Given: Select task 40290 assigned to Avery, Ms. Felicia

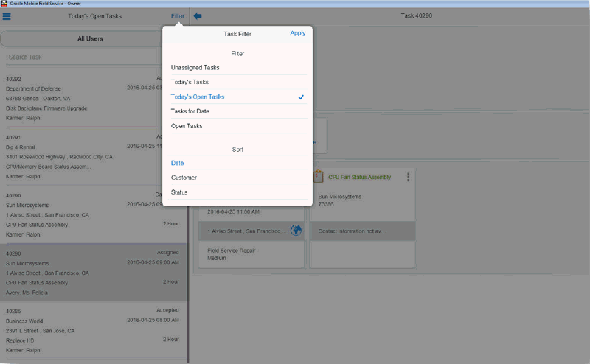Looking at the screenshot, I should click(x=94, y=273).
